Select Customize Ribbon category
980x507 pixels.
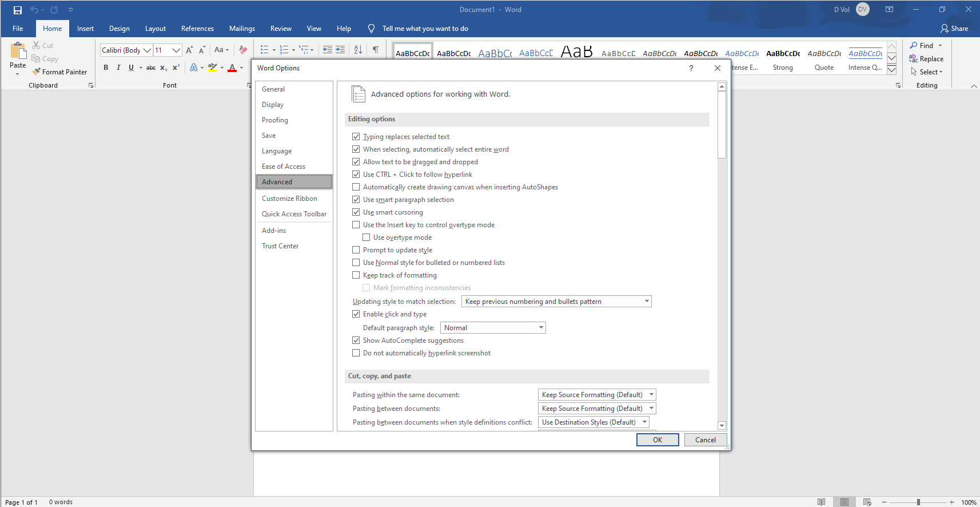(x=294, y=199)
